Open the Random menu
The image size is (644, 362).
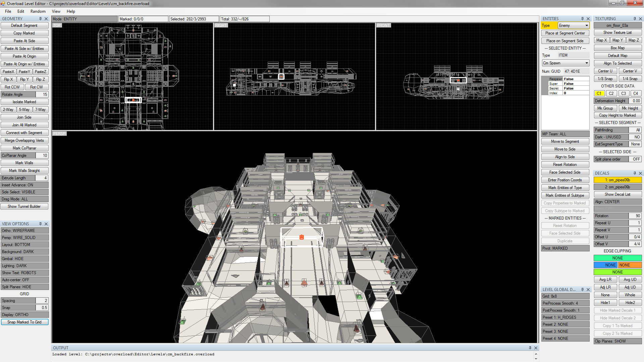tap(38, 11)
